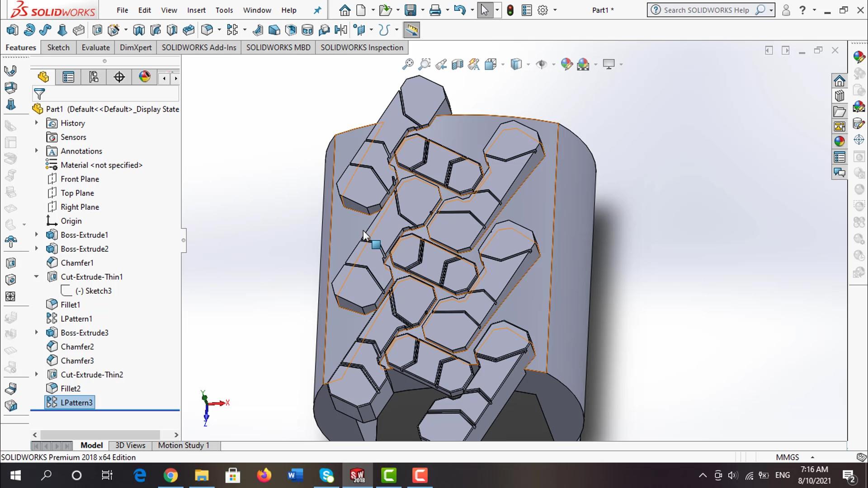Open the DisplayManager color sphere tab

(145, 77)
